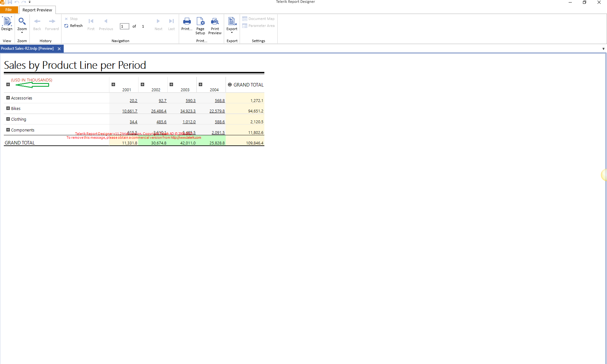Restore down the Telerik Report Designer window
The image size is (607, 364).
point(584,2)
